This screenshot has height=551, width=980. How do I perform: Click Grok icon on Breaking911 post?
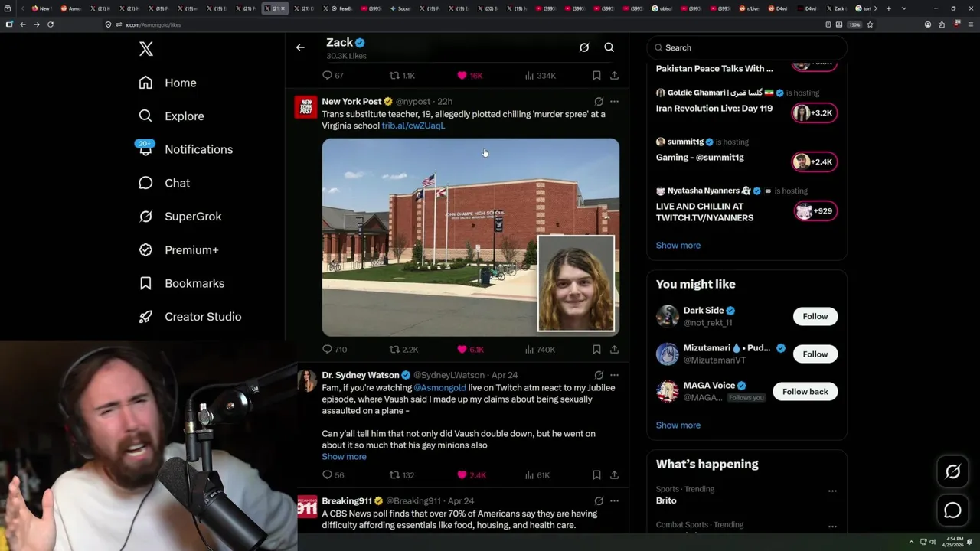(599, 500)
